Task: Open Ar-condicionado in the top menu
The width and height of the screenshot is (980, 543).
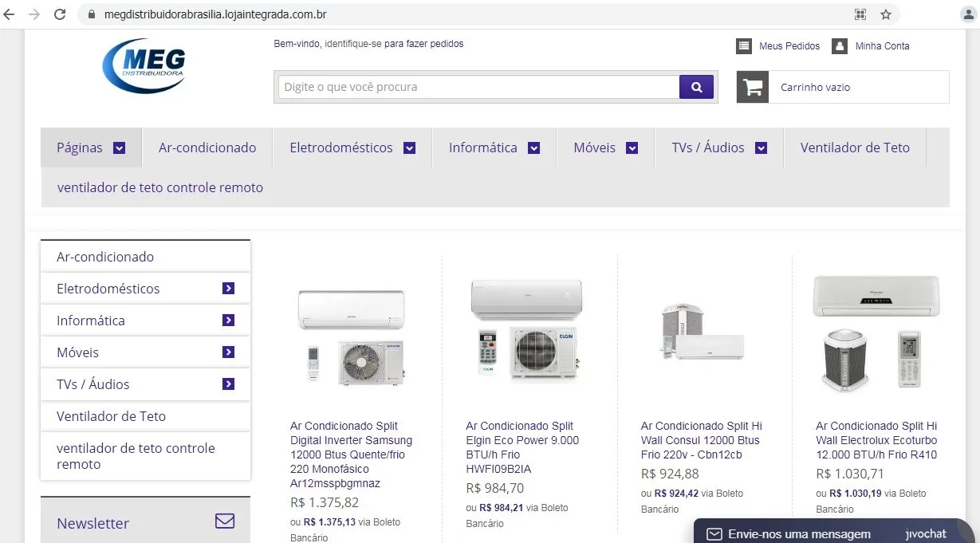Action: 207,148
